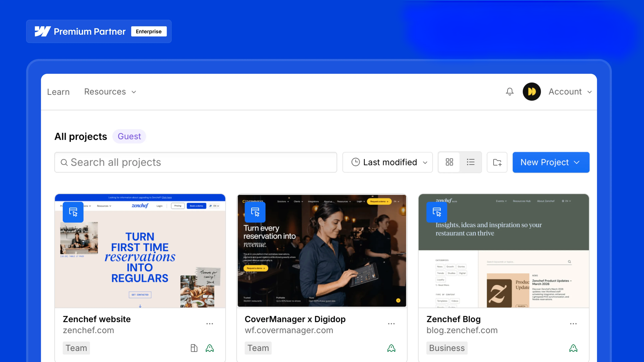Open the three-dot menu for Zenchef Blog
The height and width of the screenshot is (362, 644).
pyautogui.click(x=573, y=323)
